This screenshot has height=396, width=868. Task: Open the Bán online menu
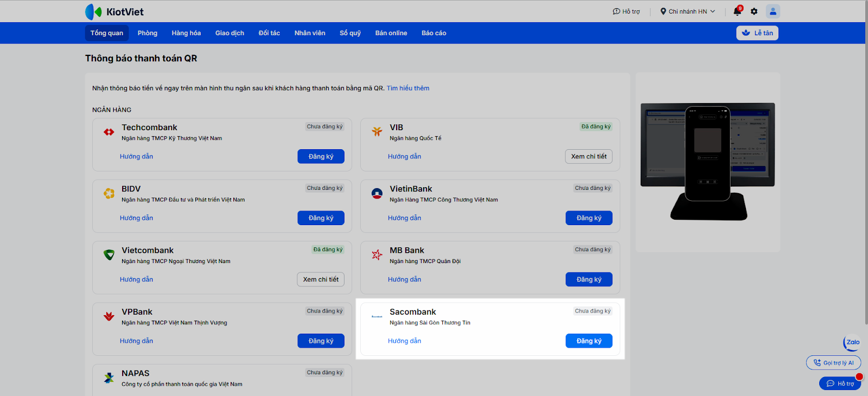tap(391, 33)
